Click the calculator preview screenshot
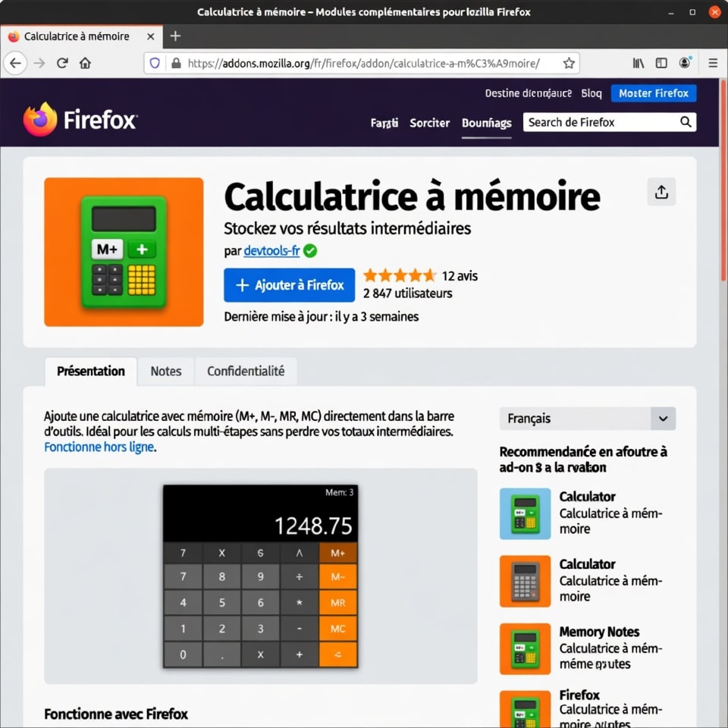Viewport: 728px width, 728px height. 260,576
